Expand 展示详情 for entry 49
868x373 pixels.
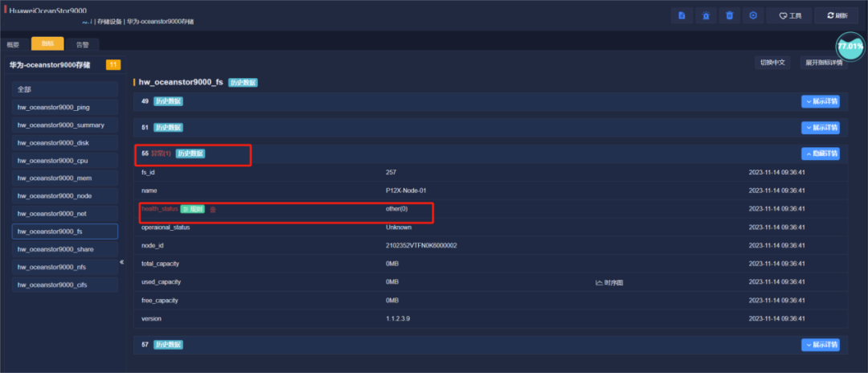821,102
